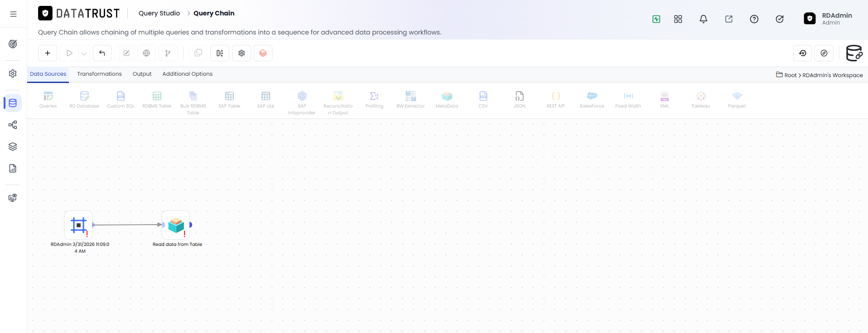Open the database icon in left sidebar
The image size is (868, 333).
coord(13,103)
